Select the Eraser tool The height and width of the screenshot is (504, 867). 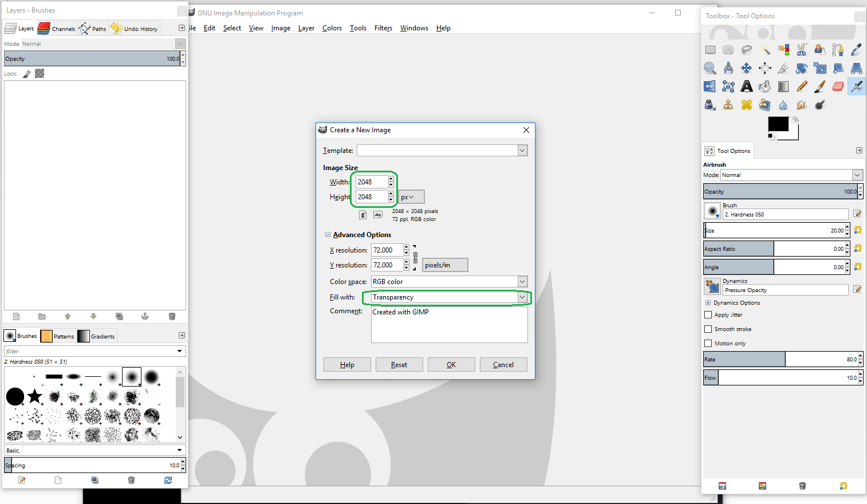pos(838,86)
